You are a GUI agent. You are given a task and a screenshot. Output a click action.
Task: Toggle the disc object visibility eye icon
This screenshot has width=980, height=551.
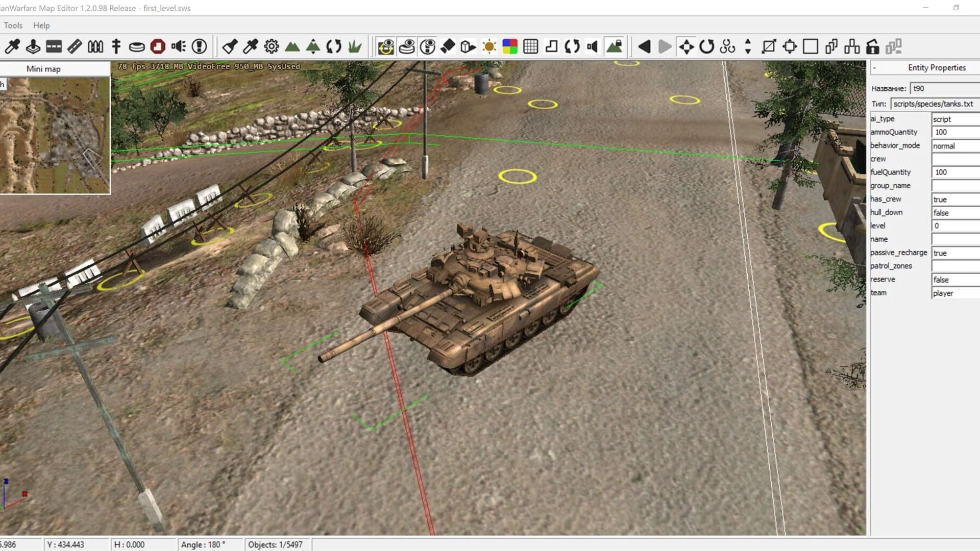point(407,46)
